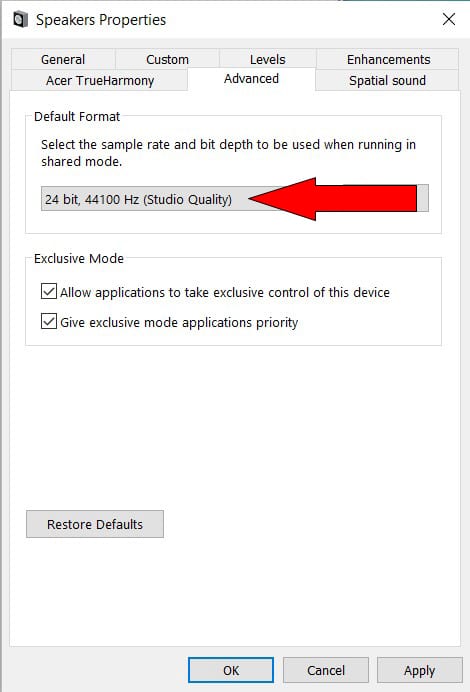Close the Speakers Properties dialog
Image resolution: width=470 pixels, height=692 pixels.
449,19
